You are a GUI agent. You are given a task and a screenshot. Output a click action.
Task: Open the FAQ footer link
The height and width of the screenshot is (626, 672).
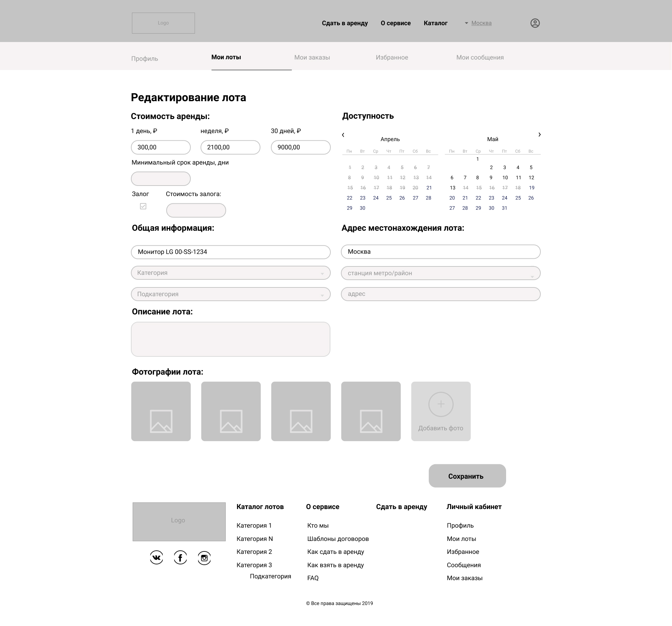pos(313,578)
